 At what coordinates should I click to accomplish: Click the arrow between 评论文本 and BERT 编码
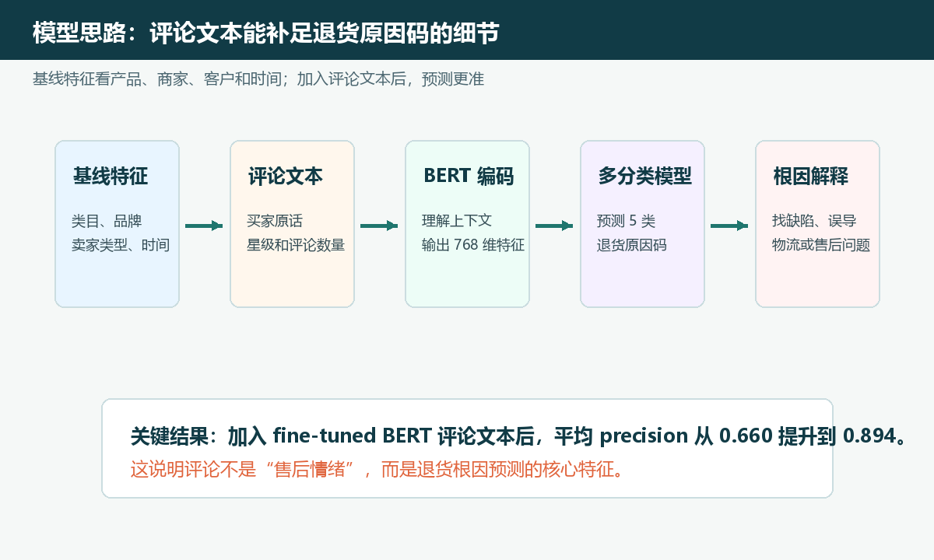coord(379,226)
